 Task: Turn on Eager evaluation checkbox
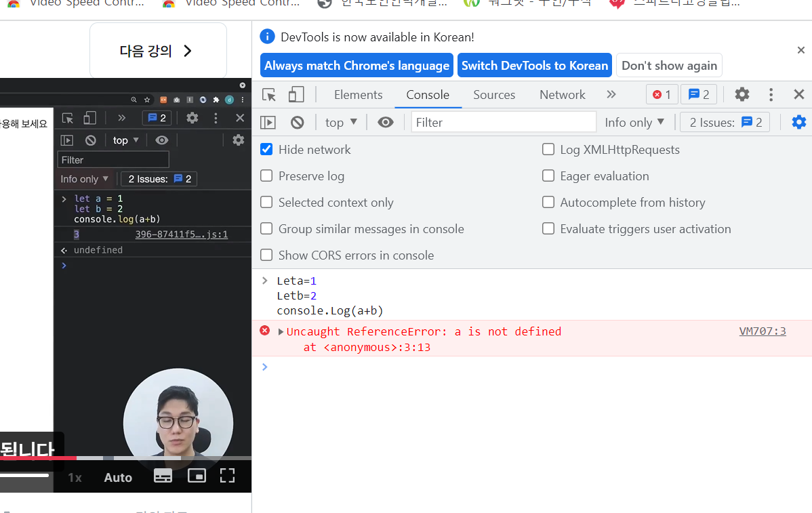(548, 176)
